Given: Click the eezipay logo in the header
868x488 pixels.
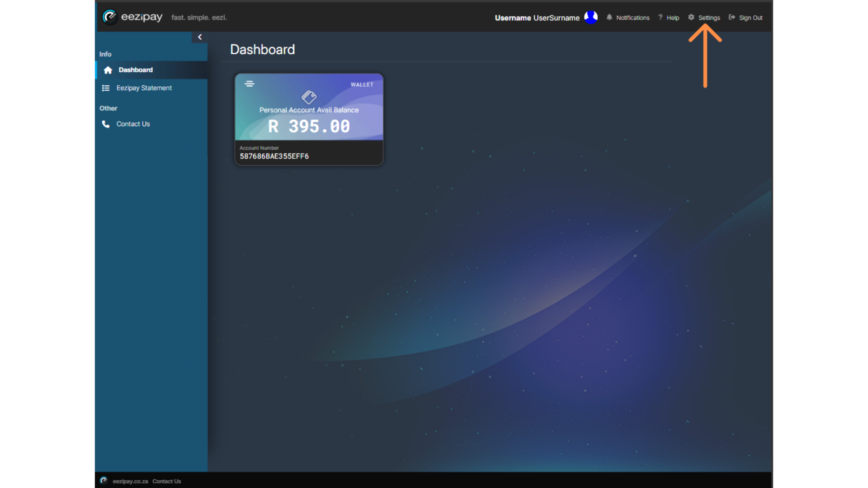Looking at the screenshot, I should (x=132, y=17).
